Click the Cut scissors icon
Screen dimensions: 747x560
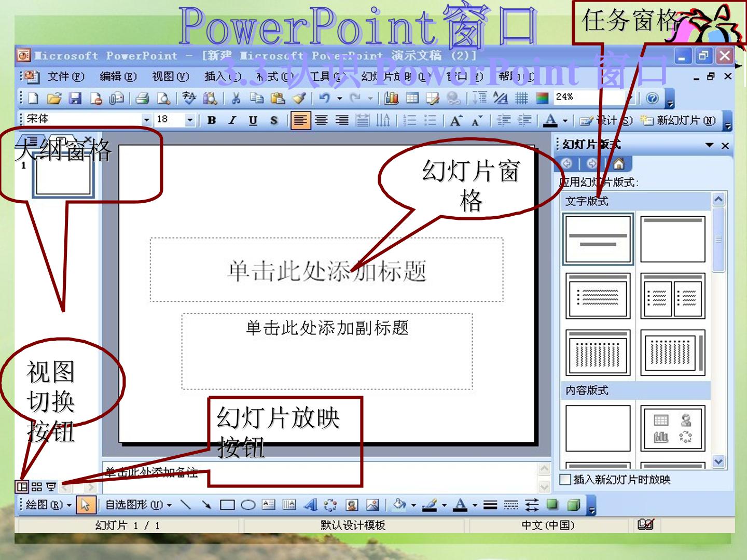point(236,98)
